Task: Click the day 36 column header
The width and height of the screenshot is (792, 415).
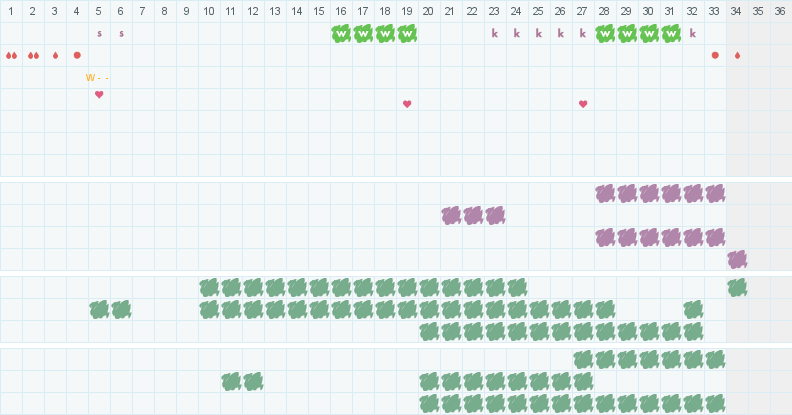Action: [781, 11]
